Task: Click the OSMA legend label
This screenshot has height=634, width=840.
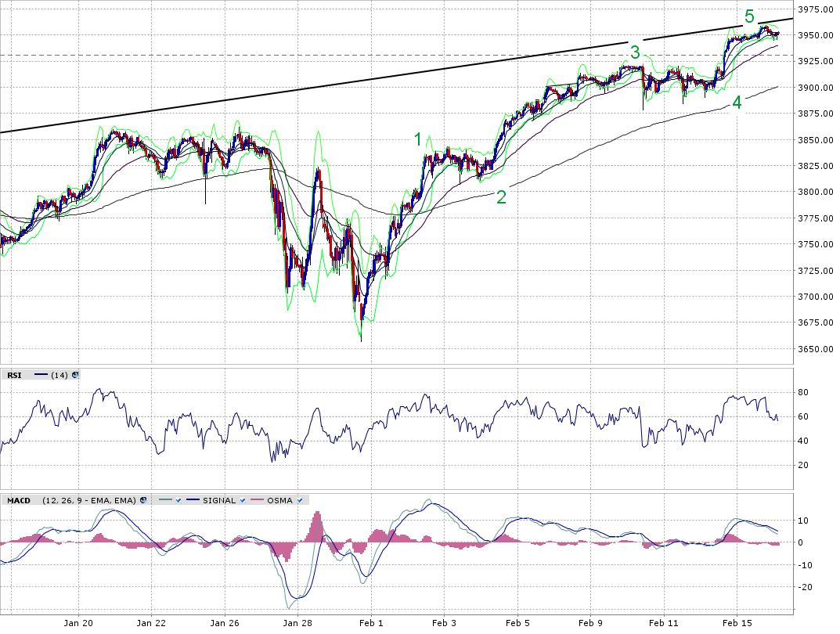Action: pyautogui.click(x=279, y=501)
